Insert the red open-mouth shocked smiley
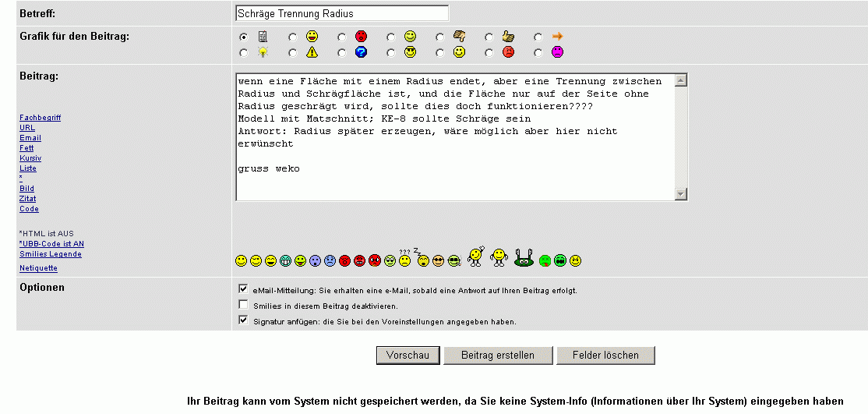Viewport: 868px width, 414px height. tap(345, 261)
